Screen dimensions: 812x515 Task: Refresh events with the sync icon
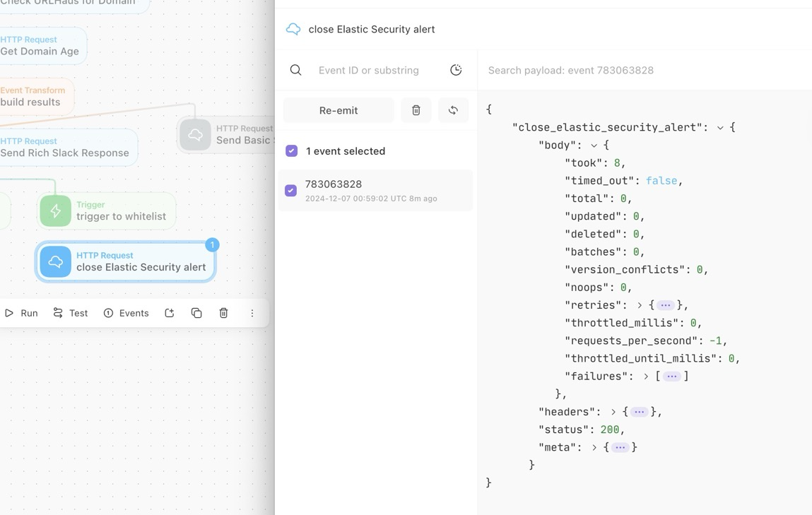pyautogui.click(x=453, y=110)
